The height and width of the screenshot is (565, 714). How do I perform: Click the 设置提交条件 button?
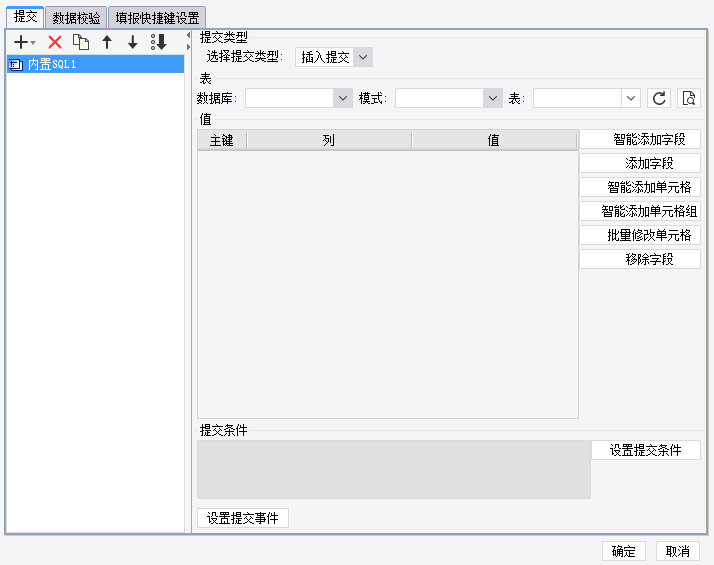pos(646,450)
